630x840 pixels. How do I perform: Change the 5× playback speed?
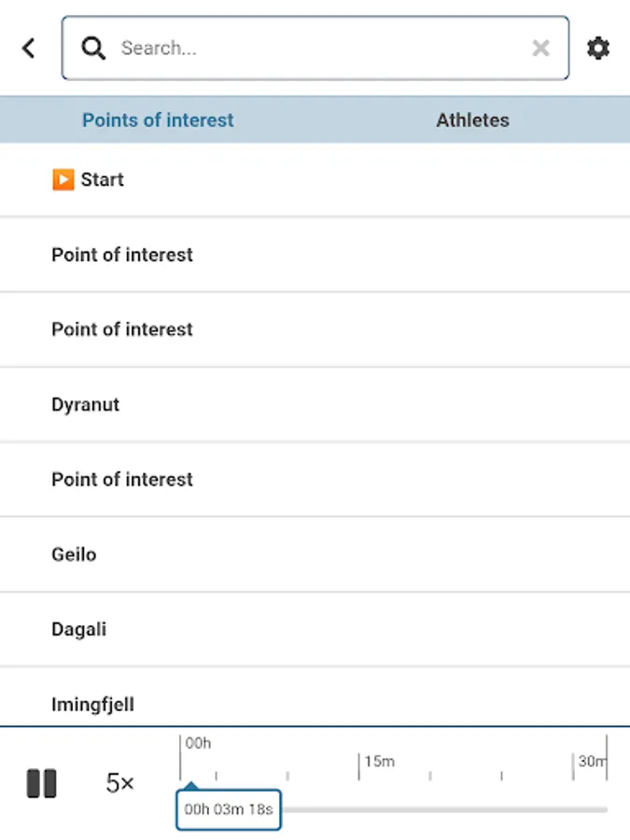coord(120,784)
